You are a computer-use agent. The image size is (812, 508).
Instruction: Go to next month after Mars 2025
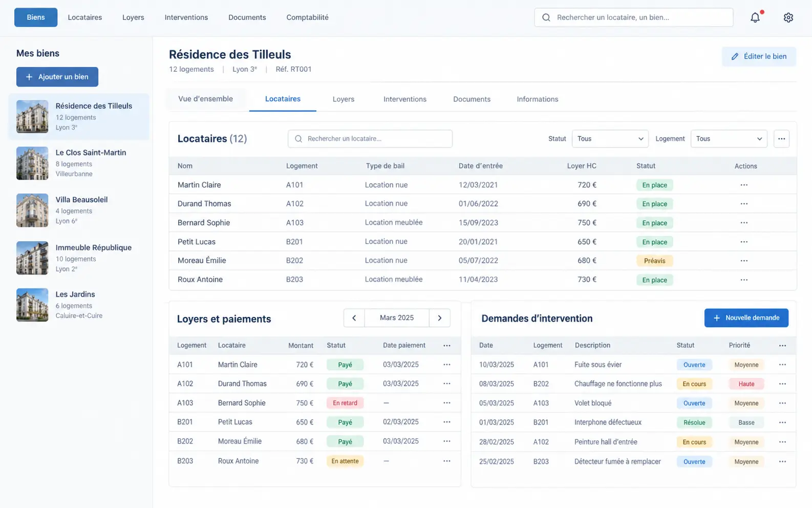point(440,318)
